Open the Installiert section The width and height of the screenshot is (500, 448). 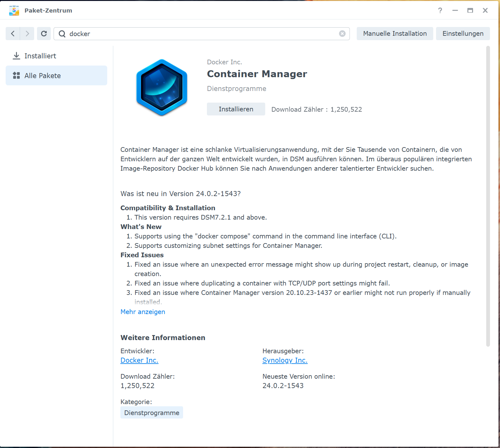click(40, 56)
